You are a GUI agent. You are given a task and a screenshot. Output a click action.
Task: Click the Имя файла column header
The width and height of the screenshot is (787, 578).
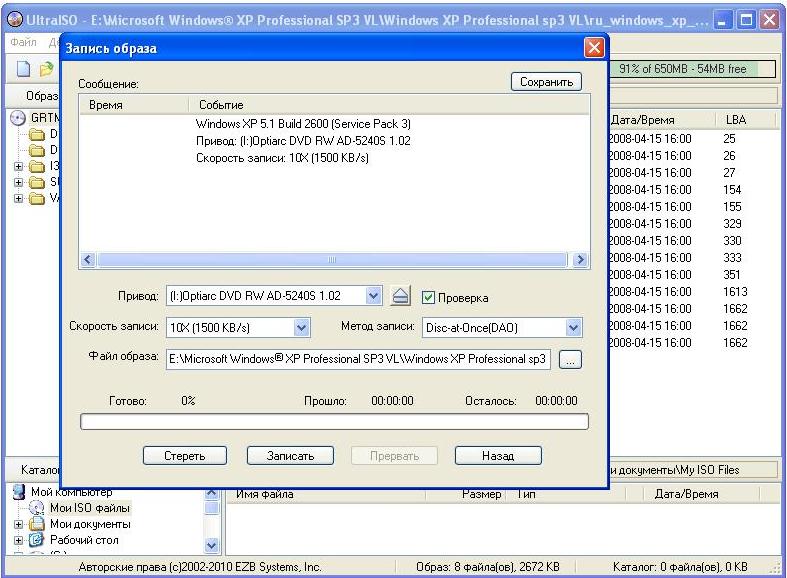tap(325, 494)
